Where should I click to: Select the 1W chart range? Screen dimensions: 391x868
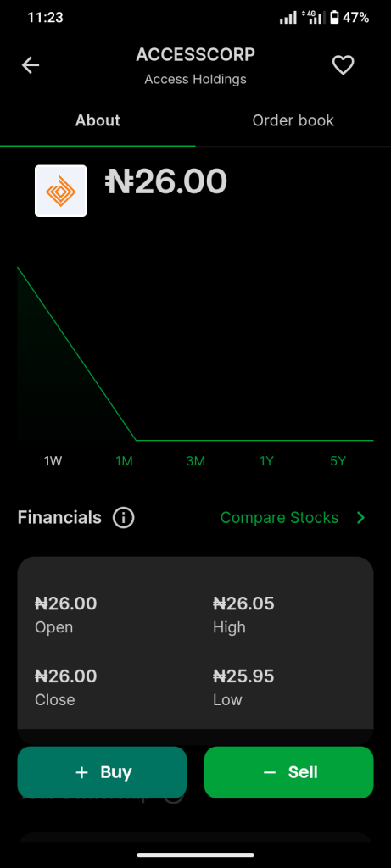coord(53,461)
